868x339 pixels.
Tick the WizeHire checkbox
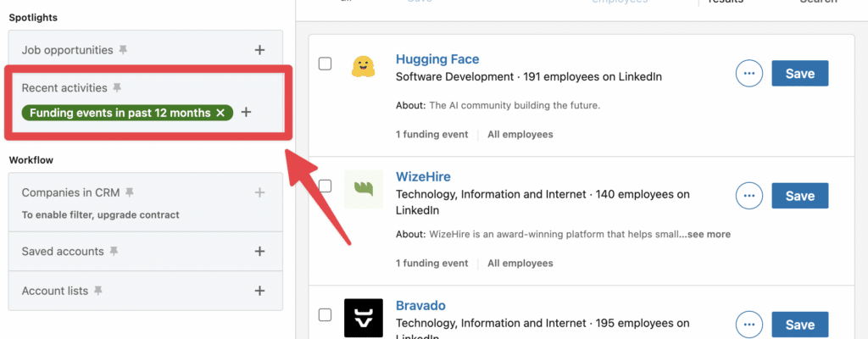[325, 186]
